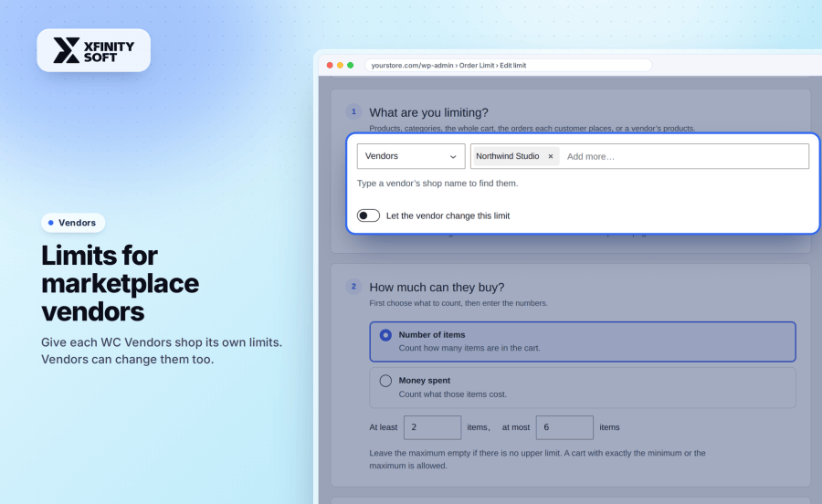822x504 pixels.
Task: Select the Number of items radio option
Action: (385, 335)
